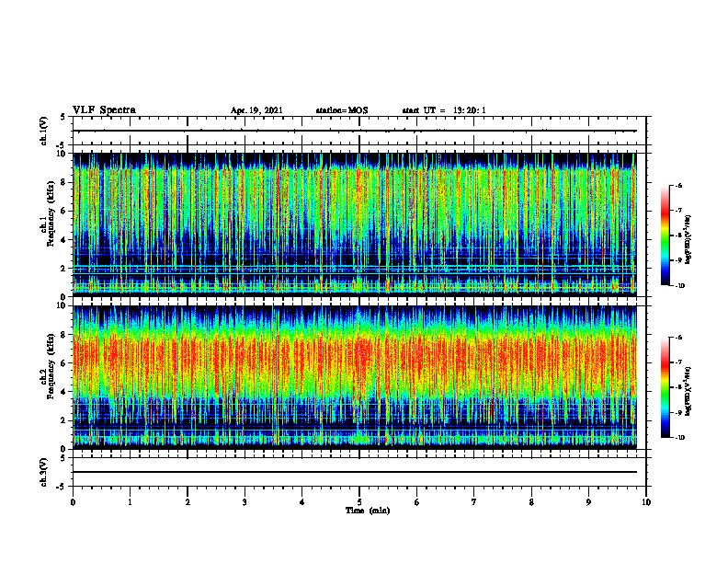728x563 pixels.
Task: Click the ch.1 color scale log(PSD) unit label
Action: click(x=688, y=240)
